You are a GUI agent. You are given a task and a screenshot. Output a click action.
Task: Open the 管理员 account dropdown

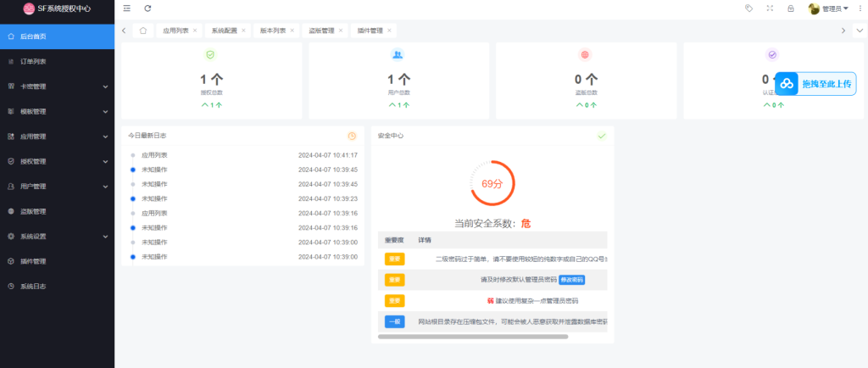click(835, 8)
